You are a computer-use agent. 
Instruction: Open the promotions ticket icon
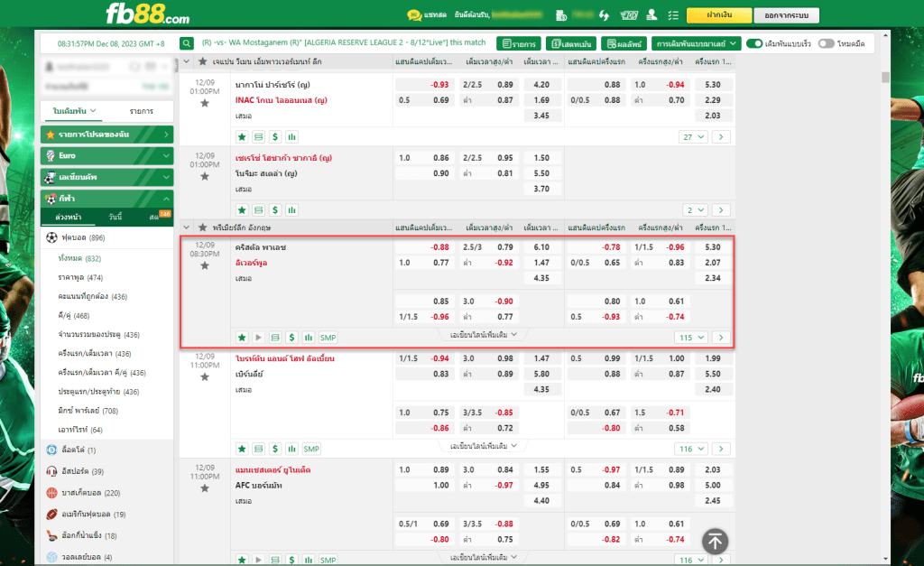[x=629, y=15]
